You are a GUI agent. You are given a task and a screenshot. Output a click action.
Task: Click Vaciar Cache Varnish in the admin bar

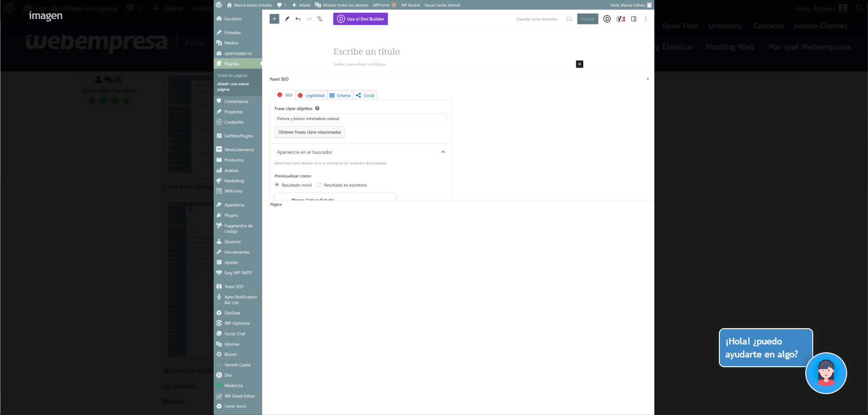coord(443,5)
